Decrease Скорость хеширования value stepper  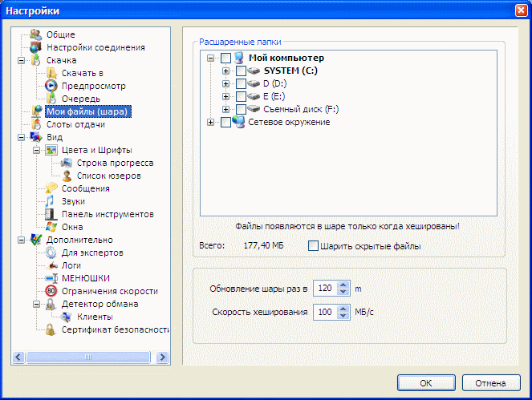click(343, 316)
